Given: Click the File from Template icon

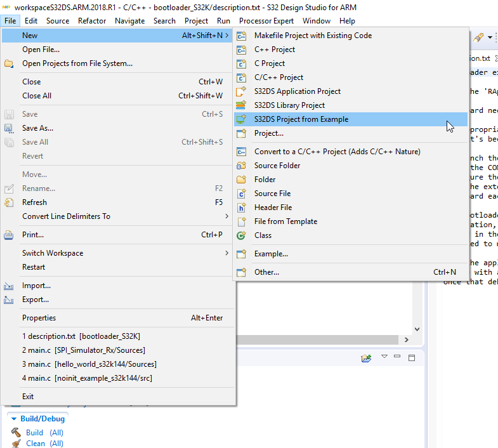Looking at the screenshot, I should (241, 221).
